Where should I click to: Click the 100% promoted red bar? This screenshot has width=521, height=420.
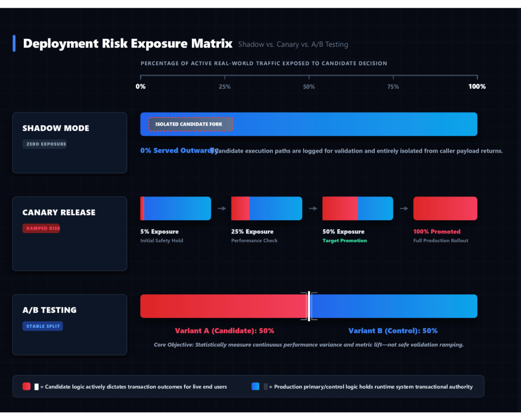445,209
